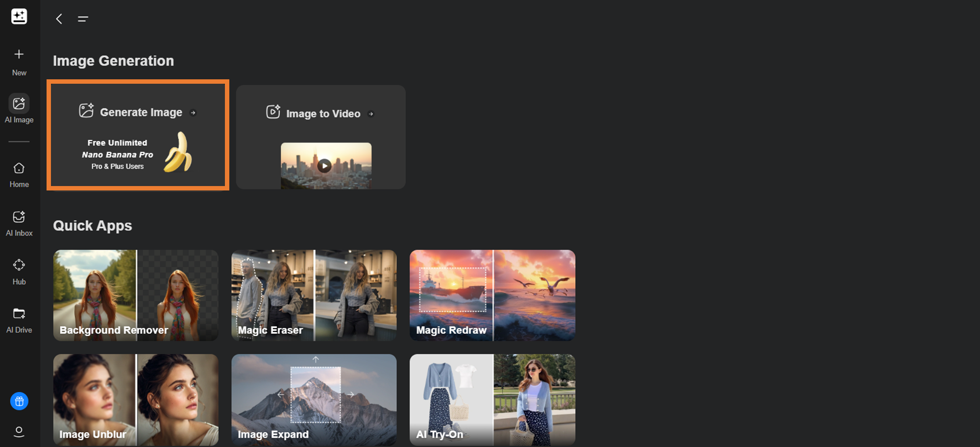
Task: Launch Background Remover quick app
Action: coord(136,295)
